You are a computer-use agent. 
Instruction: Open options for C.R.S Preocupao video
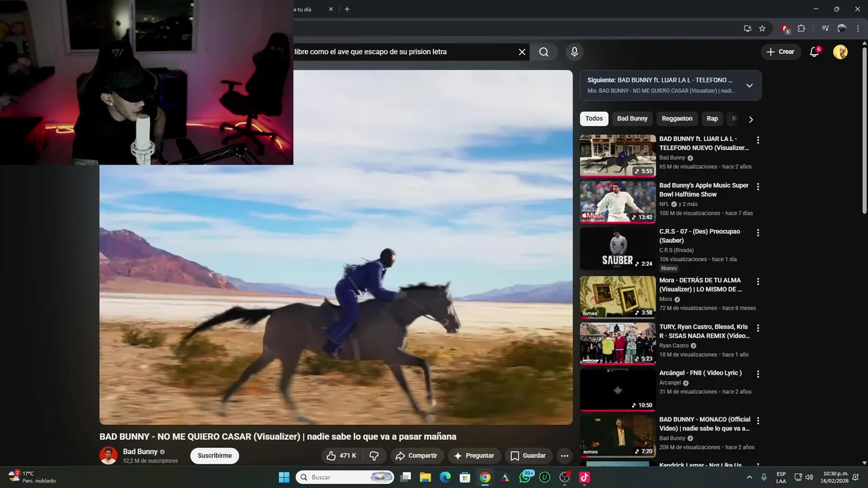[x=758, y=232]
